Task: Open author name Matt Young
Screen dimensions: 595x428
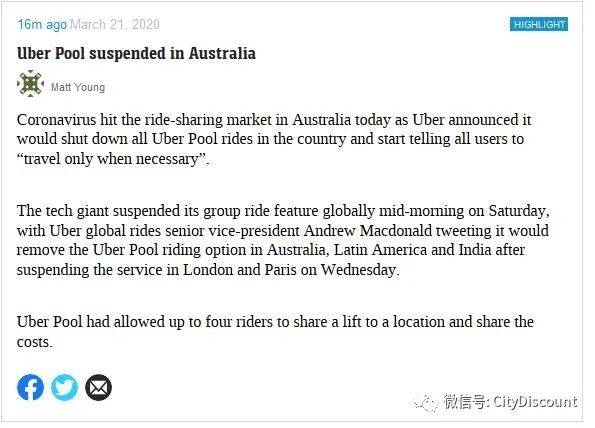Action: [78, 87]
